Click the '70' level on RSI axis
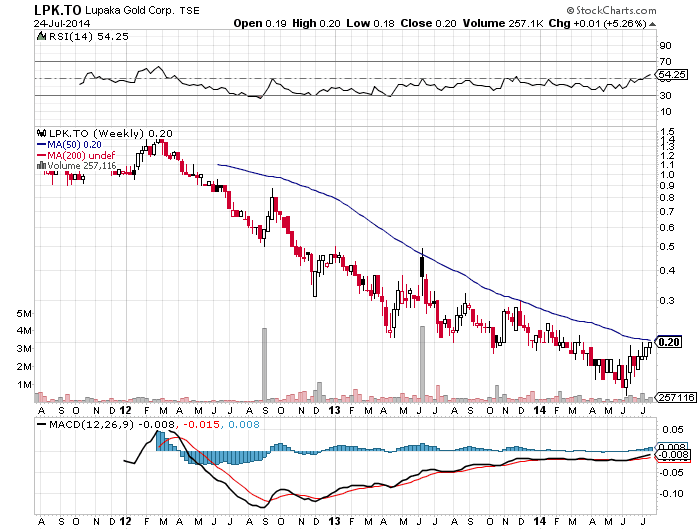The width and height of the screenshot is (700, 530). click(665, 62)
